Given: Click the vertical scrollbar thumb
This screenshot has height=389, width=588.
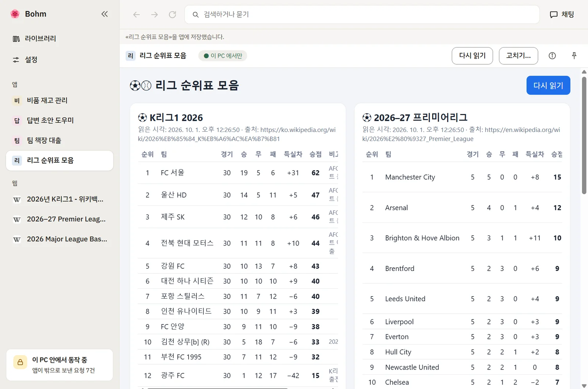Looking at the screenshot, I should tap(584, 135).
